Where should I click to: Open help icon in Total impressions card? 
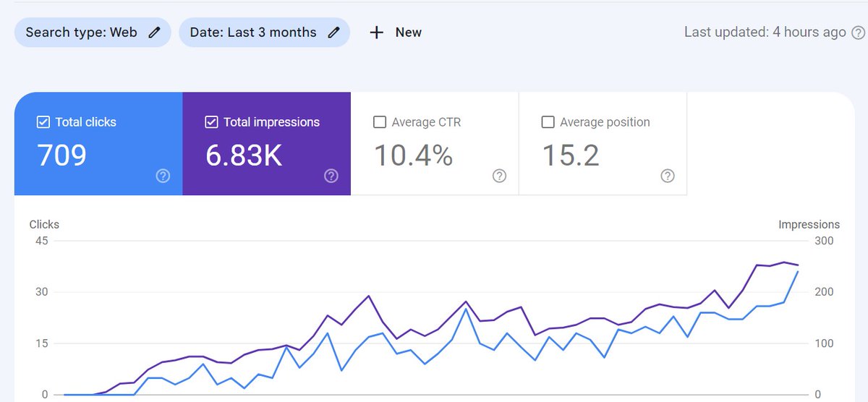pos(331,176)
